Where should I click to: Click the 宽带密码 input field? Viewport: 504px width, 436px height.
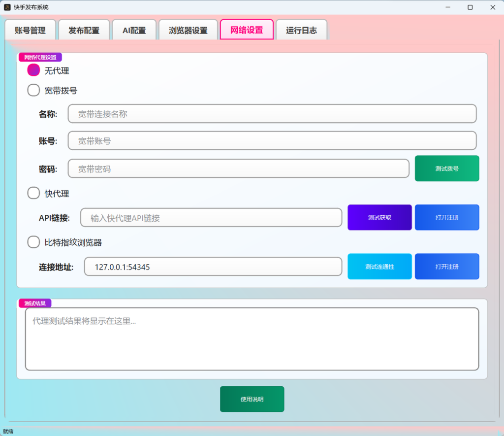click(238, 168)
